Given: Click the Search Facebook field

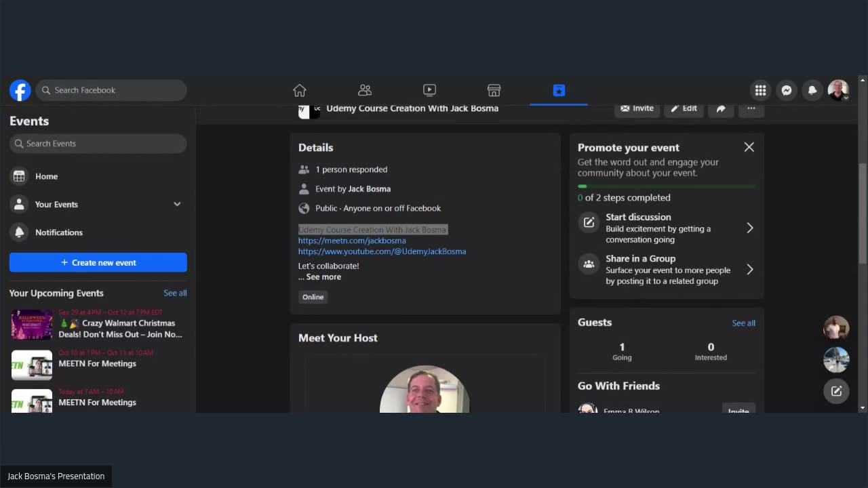Looking at the screenshot, I should click(111, 90).
